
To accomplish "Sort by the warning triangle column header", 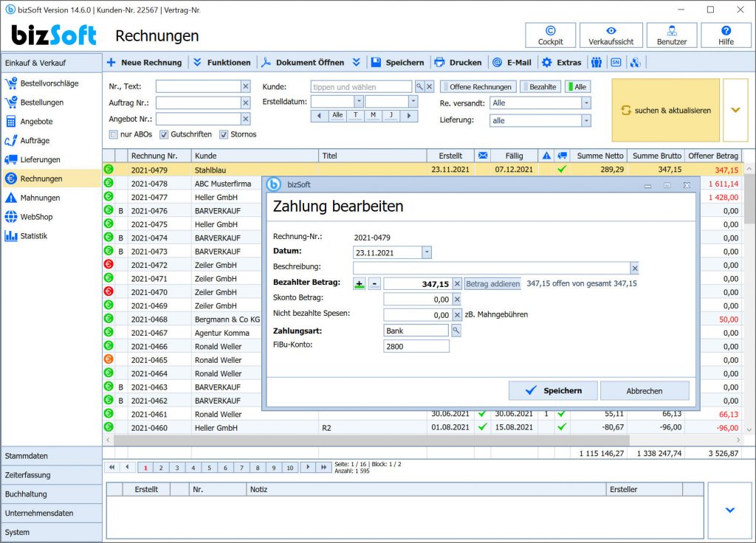I will [x=546, y=156].
